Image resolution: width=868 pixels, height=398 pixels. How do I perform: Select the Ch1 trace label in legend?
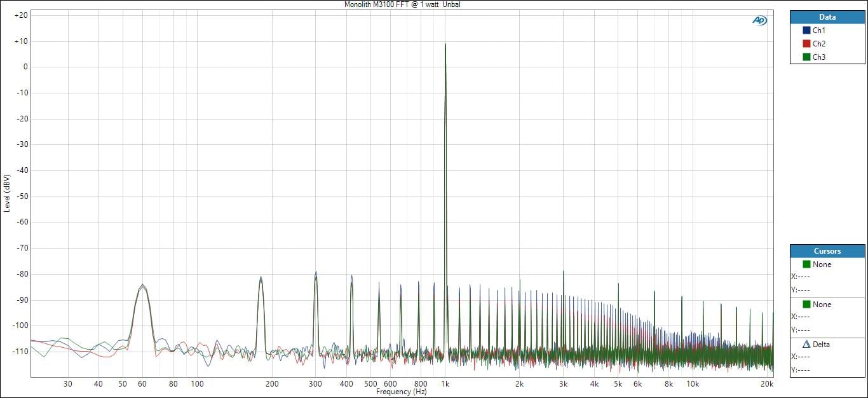click(819, 31)
